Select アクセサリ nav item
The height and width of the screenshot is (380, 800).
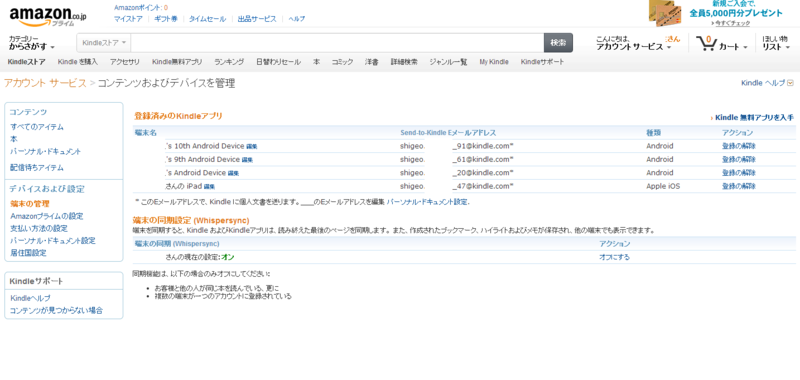pyautogui.click(x=124, y=62)
